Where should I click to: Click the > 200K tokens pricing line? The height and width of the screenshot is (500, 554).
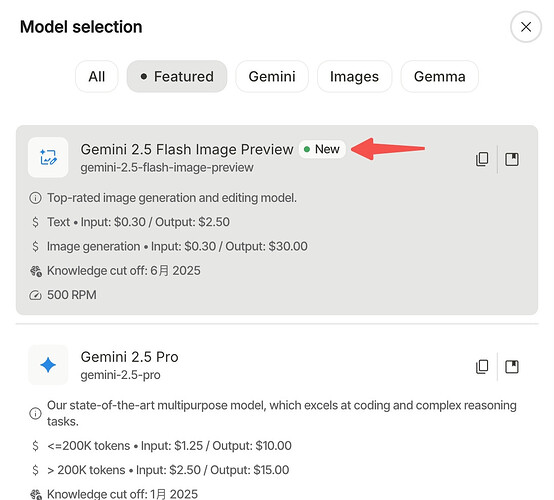click(x=168, y=470)
